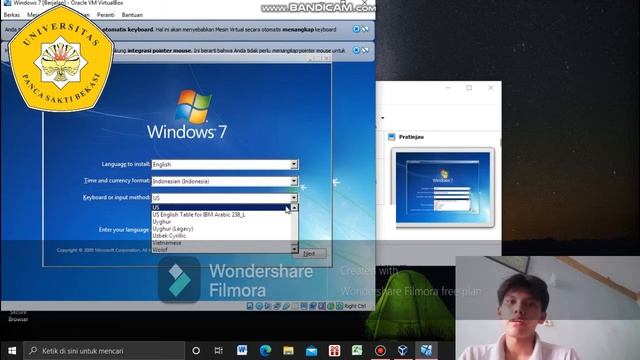Choose Uyghur keyboard layout

[x=221, y=222]
